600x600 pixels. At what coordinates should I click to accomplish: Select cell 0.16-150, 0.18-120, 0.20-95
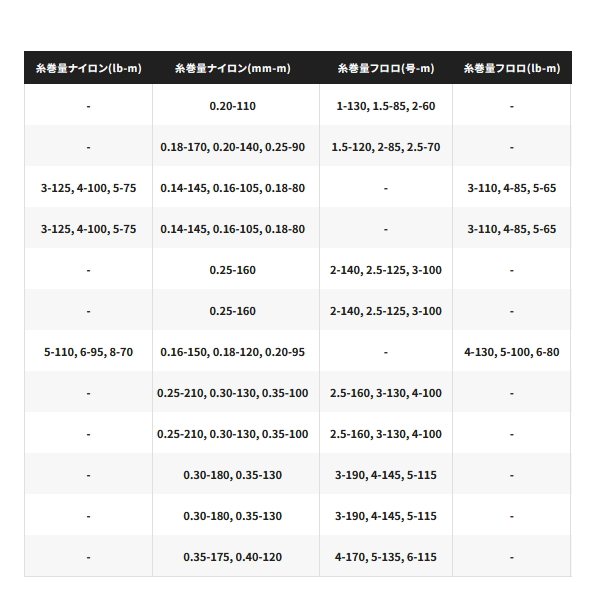232,352
